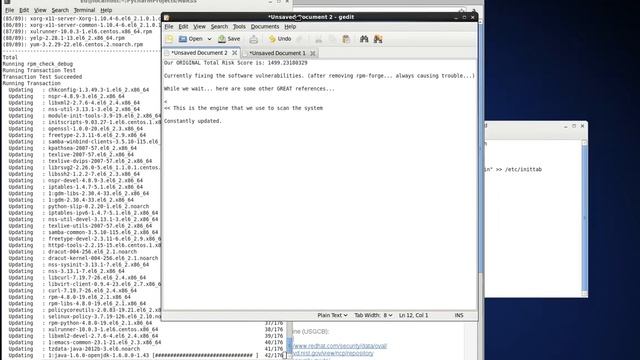Maximize the small background window on the right
The height and width of the screenshot is (360, 640).
click(574, 126)
